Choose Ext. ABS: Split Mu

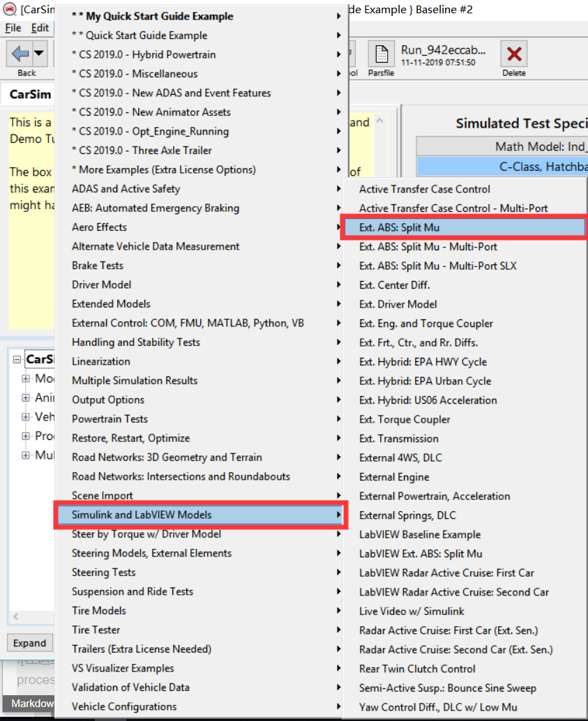[x=465, y=227]
